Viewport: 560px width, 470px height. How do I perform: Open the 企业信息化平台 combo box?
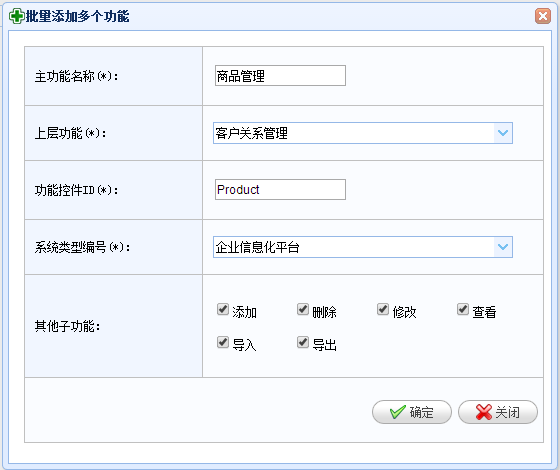(363, 247)
